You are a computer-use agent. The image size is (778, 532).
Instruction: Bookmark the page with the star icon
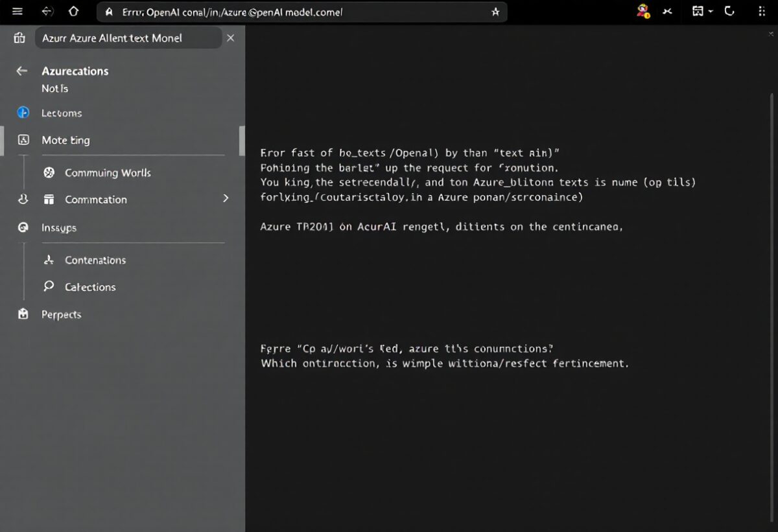click(x=495, y=12)
